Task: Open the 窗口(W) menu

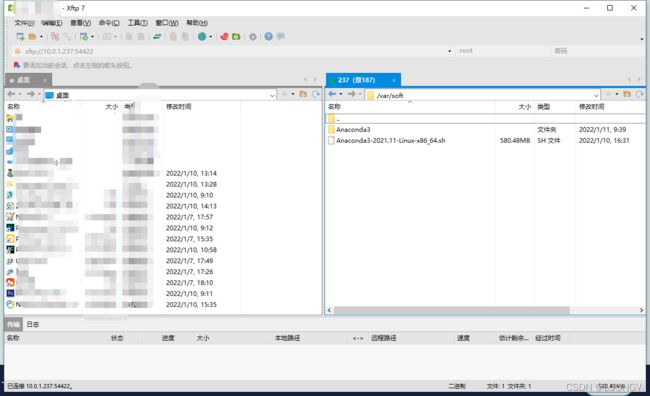Action: click(167, 23)
